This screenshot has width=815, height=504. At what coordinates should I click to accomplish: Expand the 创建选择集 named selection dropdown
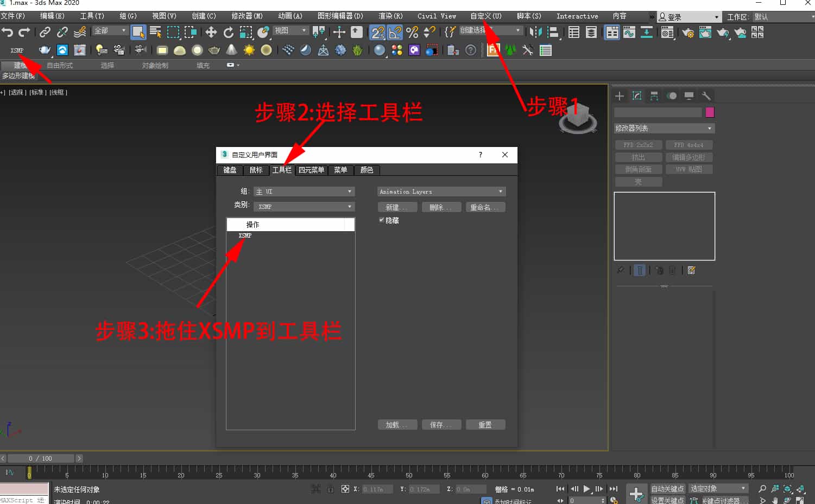point(491,30)
